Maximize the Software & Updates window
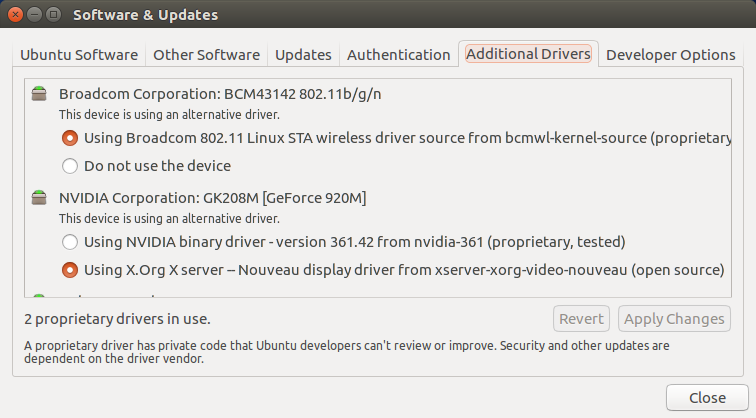The width and height of the screenshot is (756, 418). (53, 14)
